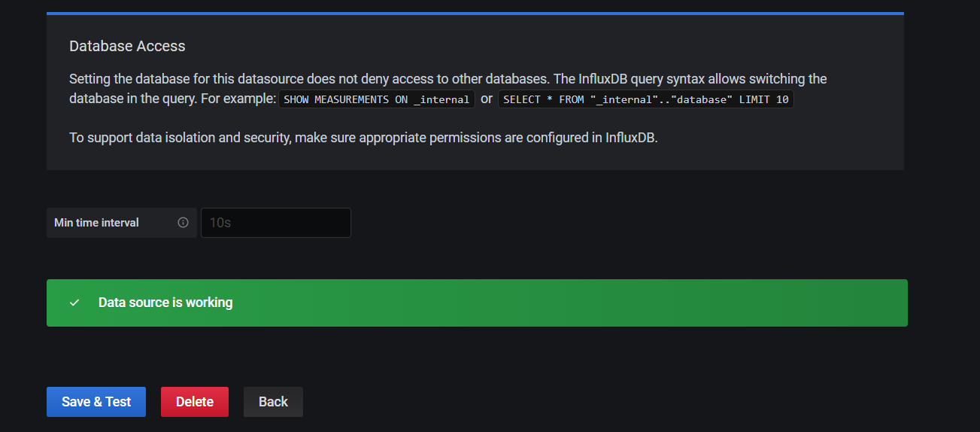Delete this data source
Viewport: 980px width, 432px height.
(195, 402)
